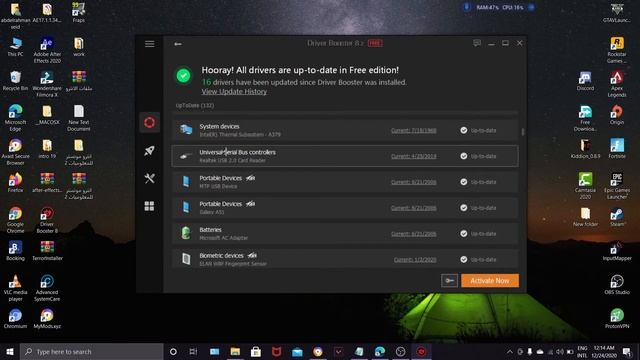
Task: Click the unplugged icon next to Biometric devices
Action: (x=252, y=256)
